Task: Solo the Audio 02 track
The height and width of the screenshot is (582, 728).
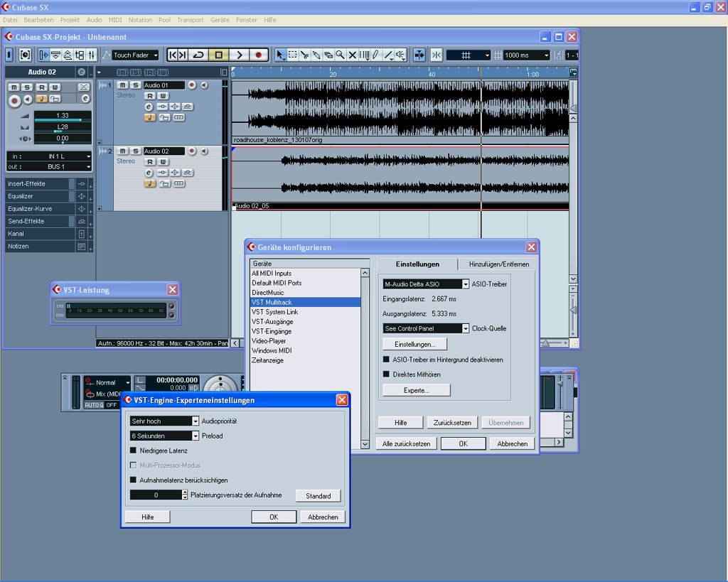Action: (134, 151)
